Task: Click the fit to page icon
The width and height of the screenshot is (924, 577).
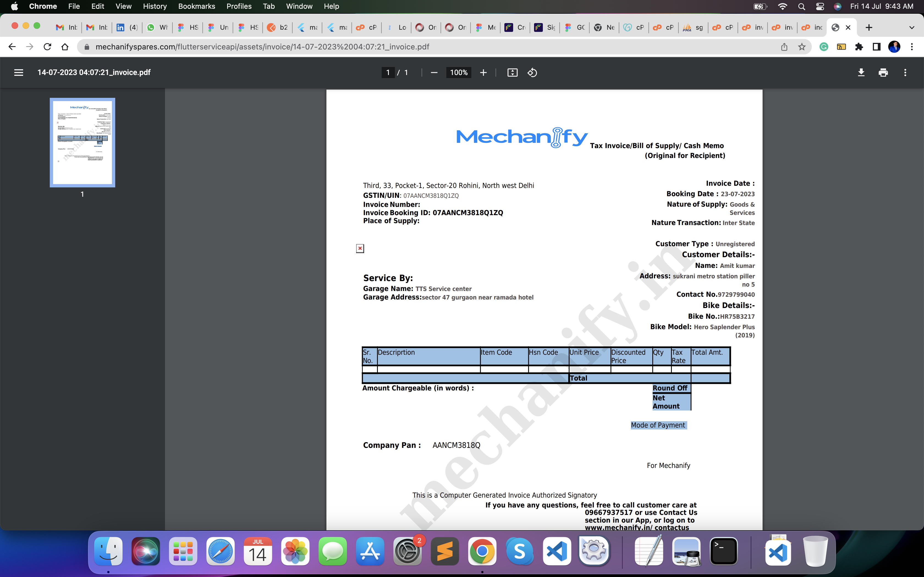Action: coord(512,73)
